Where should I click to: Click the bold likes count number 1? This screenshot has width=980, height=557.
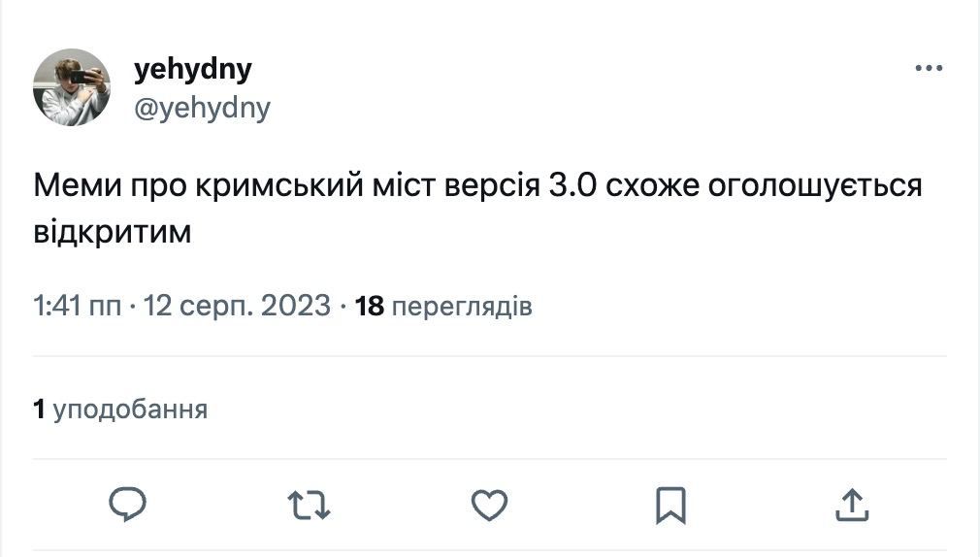pyautogui.click(x=39, y=410)
